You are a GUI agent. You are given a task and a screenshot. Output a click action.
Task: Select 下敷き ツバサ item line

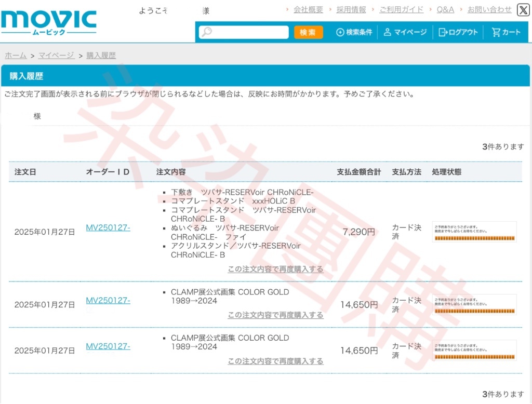click(x=242, y=192)
